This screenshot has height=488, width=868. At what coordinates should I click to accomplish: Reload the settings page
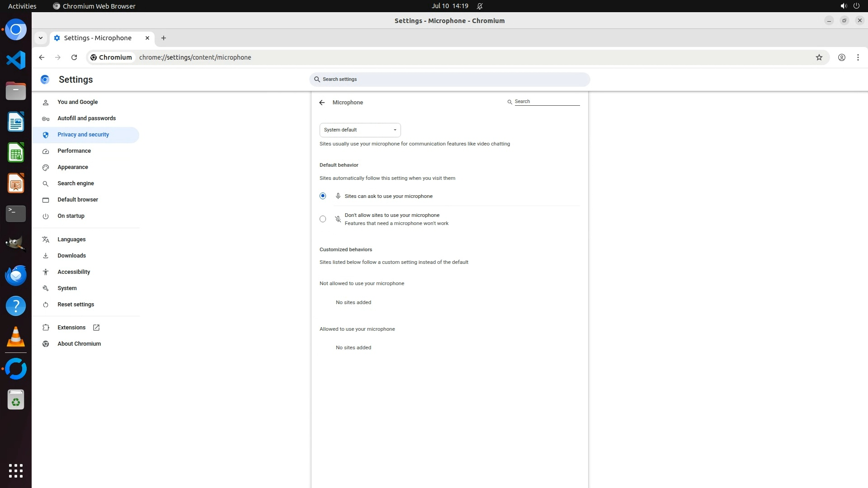click(74, 57)
